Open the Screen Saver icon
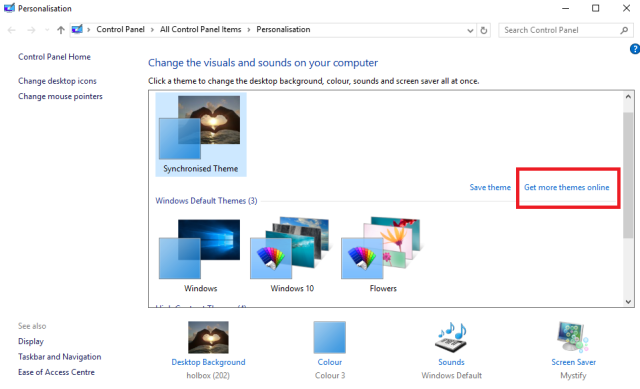Image resolution: width=640 pixels, height=389 pixels. point(573,337)
